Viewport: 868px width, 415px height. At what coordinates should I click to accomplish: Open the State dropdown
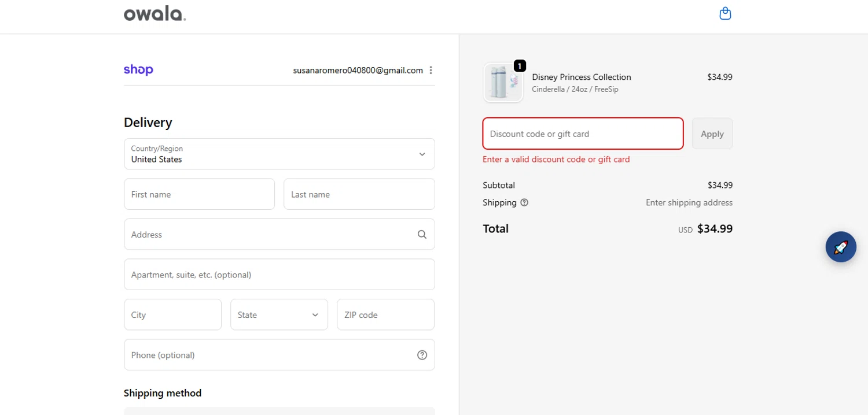click(279, 315)
